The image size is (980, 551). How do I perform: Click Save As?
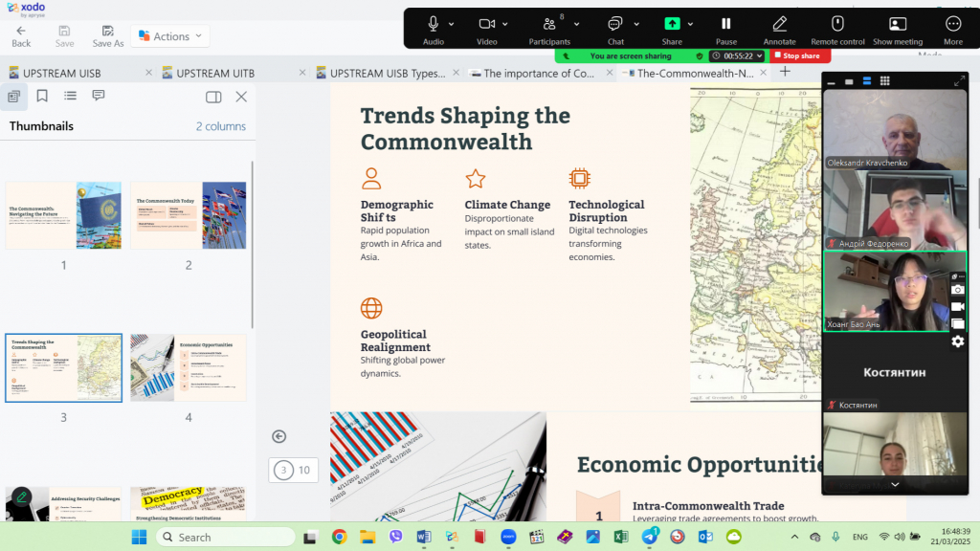(x=107, y=36)
